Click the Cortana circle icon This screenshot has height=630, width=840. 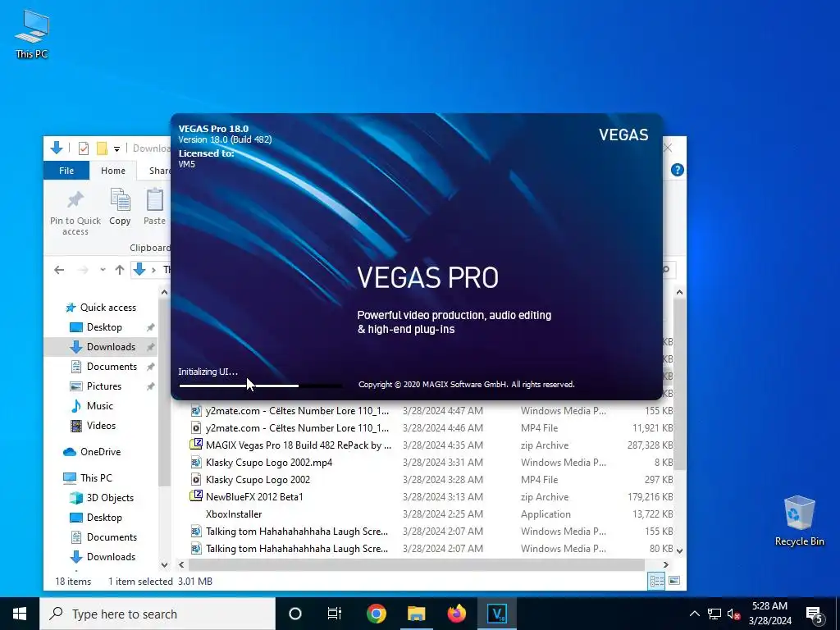point(295,614)
